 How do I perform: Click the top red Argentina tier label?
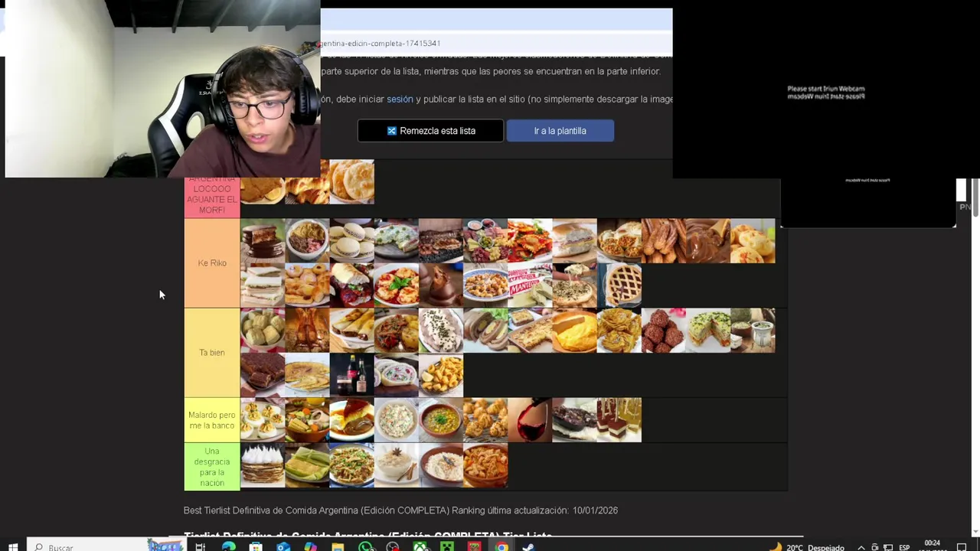[212, 197]
